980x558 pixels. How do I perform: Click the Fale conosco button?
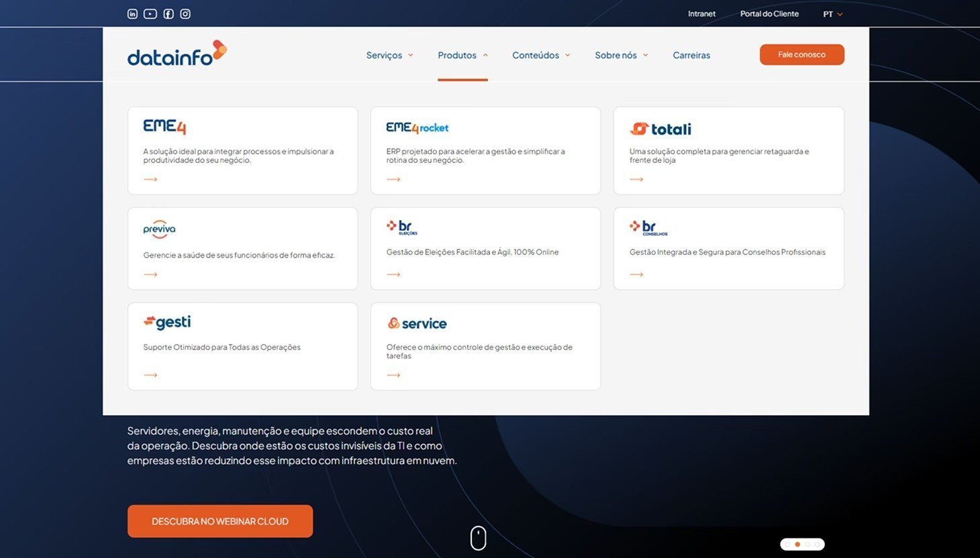tap(801, 54)
